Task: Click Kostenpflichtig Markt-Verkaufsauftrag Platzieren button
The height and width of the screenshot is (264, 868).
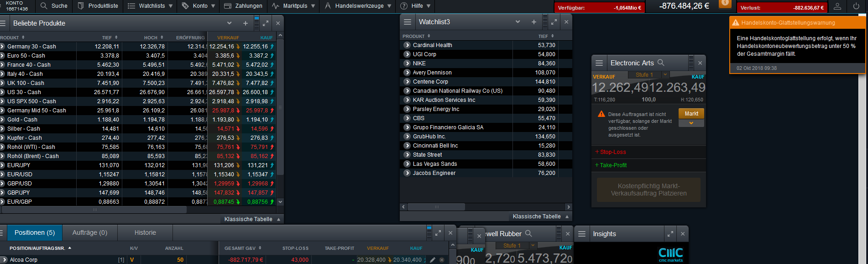Action: click(x=648, y=190)
